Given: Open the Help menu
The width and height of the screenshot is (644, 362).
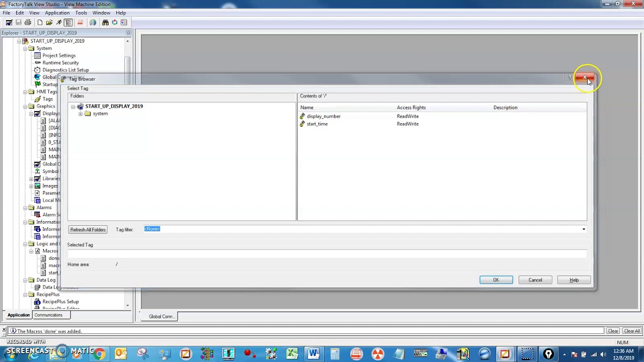Looking at the screenshot, I should 121,13.
